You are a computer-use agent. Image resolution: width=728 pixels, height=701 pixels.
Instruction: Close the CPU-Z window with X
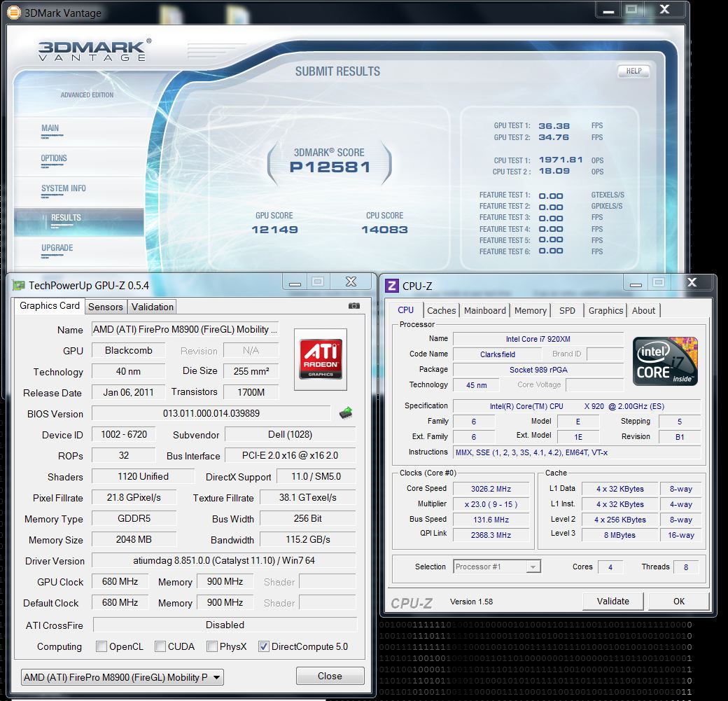click(692, 282)
